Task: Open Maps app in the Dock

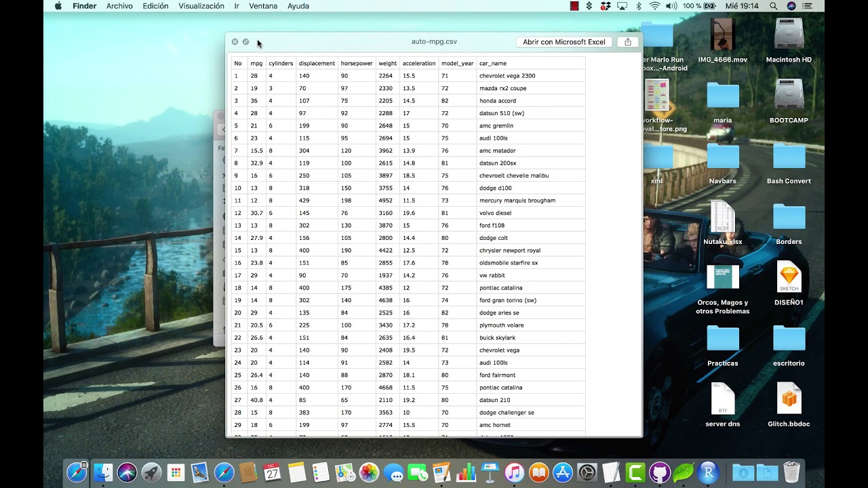Action: coord(344,472)
